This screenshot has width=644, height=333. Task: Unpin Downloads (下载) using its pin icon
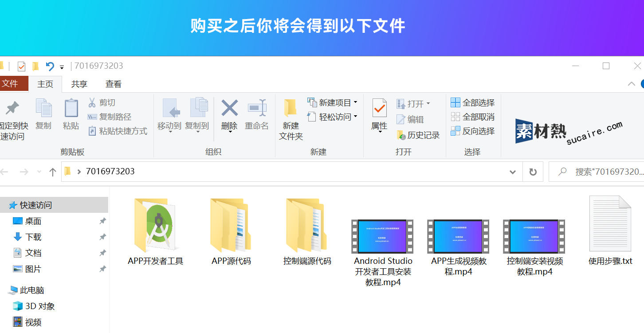pyautogui.click(x=102, y=237)
